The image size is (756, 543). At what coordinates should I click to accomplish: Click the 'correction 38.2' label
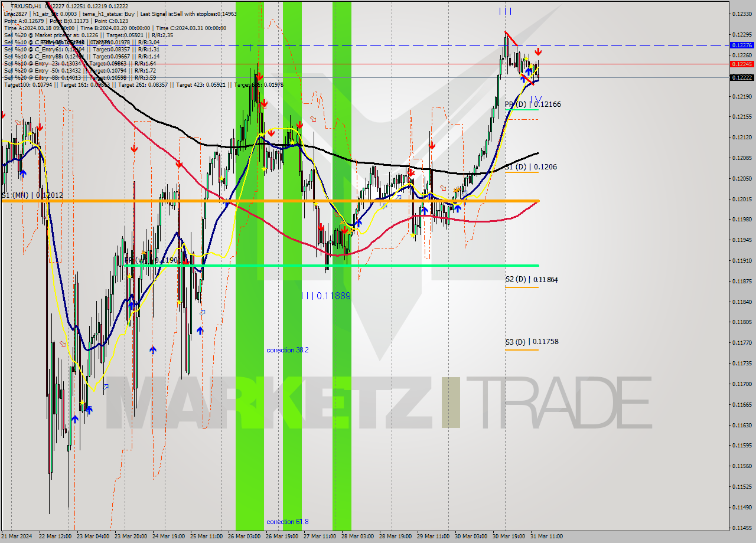[288, 350]
